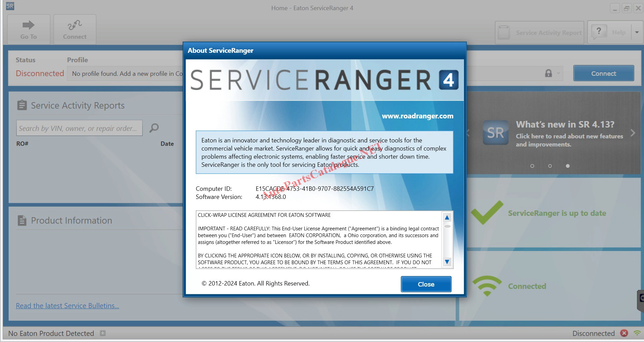Click the Help question mark icon

(x=599, y=32)
